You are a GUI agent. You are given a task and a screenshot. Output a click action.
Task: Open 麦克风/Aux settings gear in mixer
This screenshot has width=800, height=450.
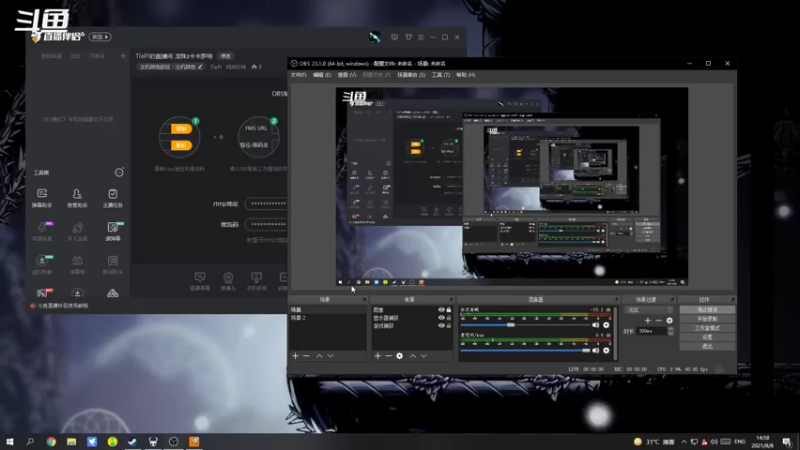[606, 351]
